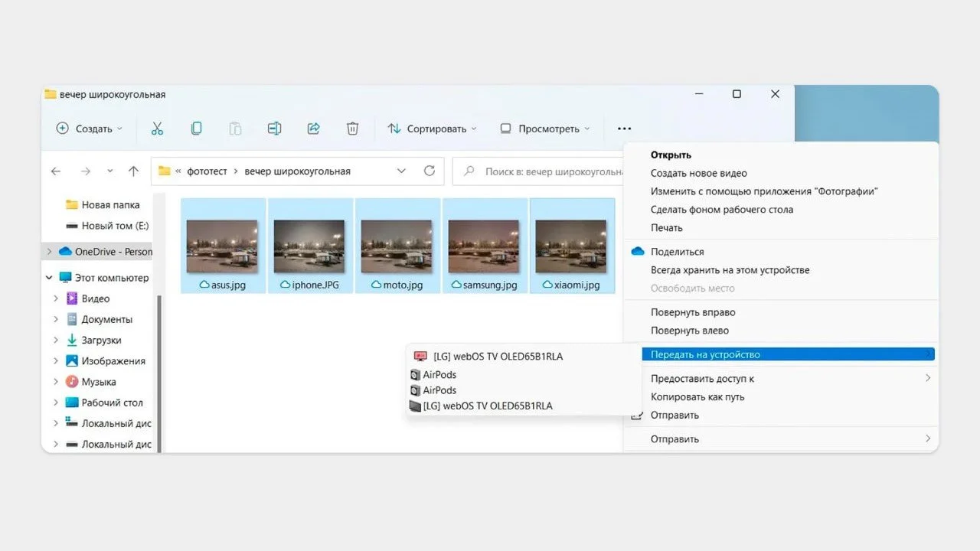Open the three-dots See more menu

point(624,129)
